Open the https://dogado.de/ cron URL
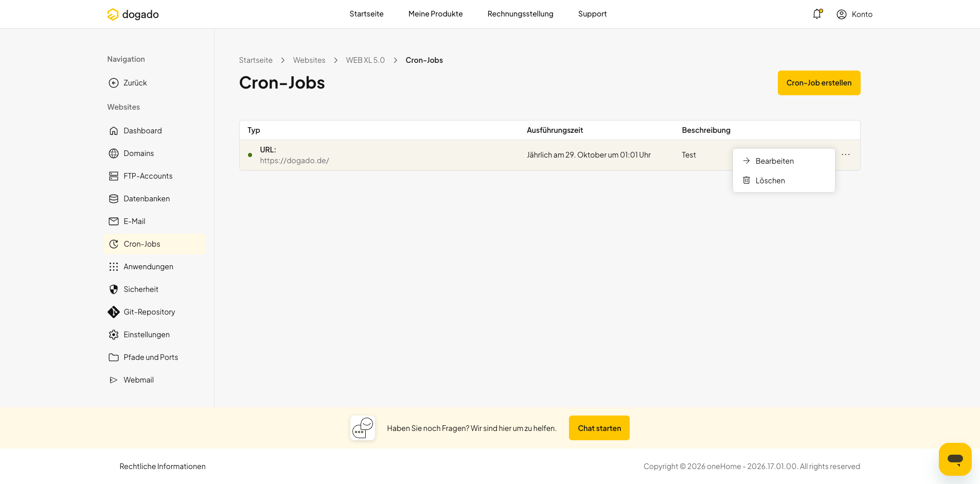Screen dimensions: 980x484 point(294,161)
